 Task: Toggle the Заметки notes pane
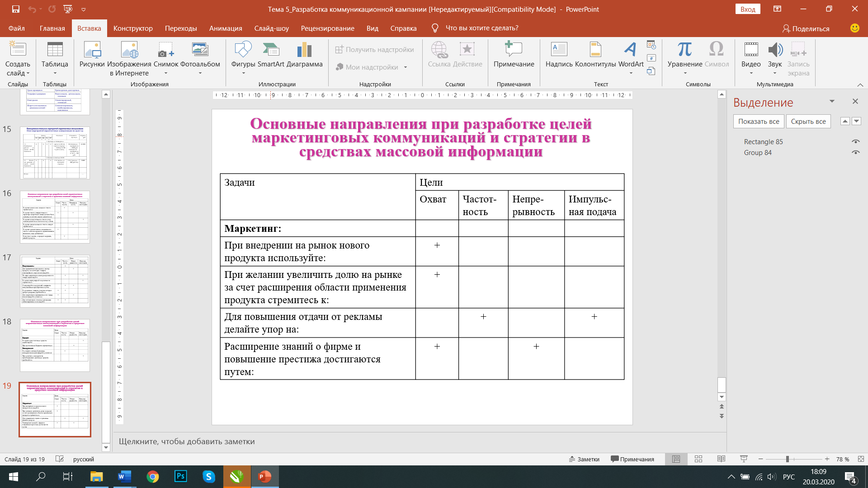[x=584, y=459]
